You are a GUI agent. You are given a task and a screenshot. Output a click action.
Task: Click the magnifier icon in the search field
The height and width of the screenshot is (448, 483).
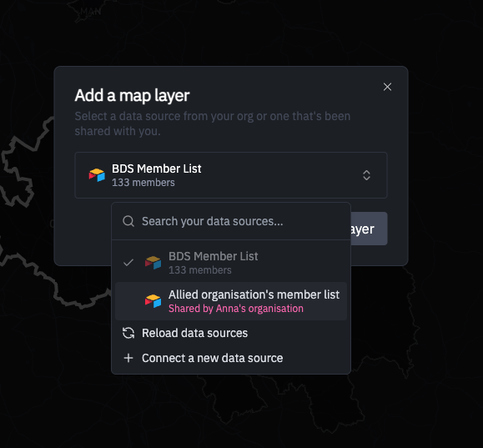point(128,221)
